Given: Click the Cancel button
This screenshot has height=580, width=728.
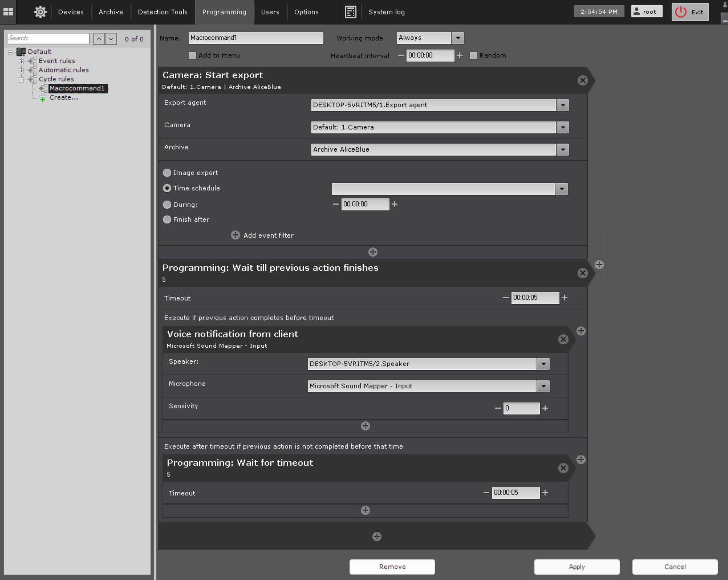Looking at the screenshot, I should pyautogui.click(x=675, y=567).
